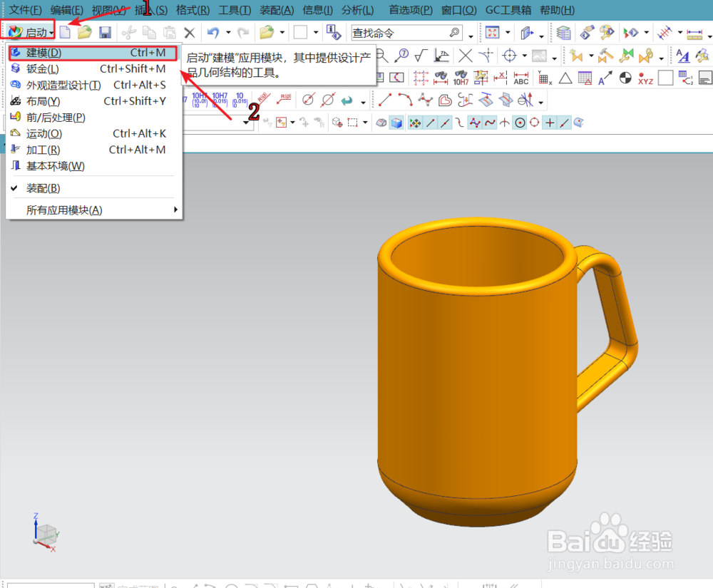Select the Line sketch tool
Image resolution: width=713 pixels, height=588 pixels.
coord(385,100)
